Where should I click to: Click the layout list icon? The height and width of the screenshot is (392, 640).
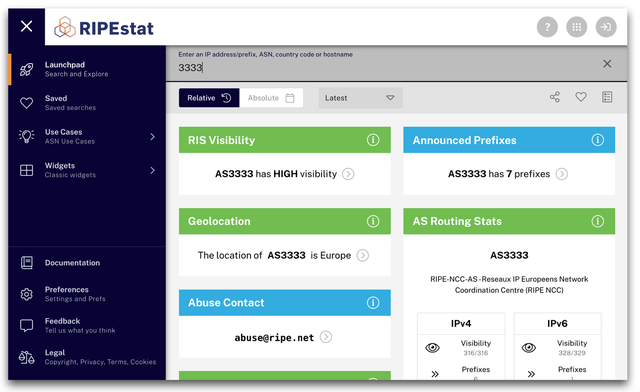coord(607,97)
